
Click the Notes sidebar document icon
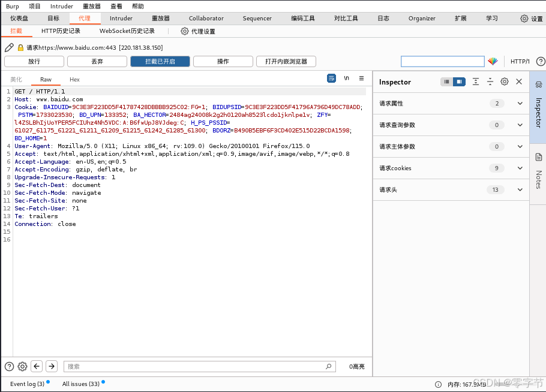coord(538,157)
